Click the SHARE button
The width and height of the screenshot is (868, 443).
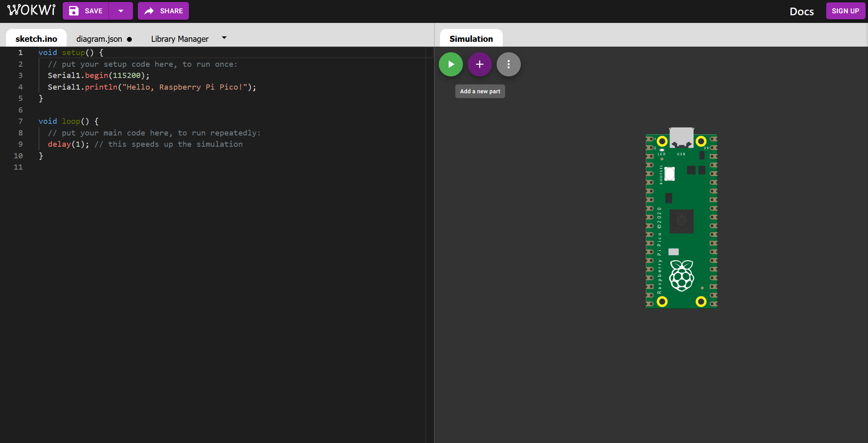click(x=163, y=11)
